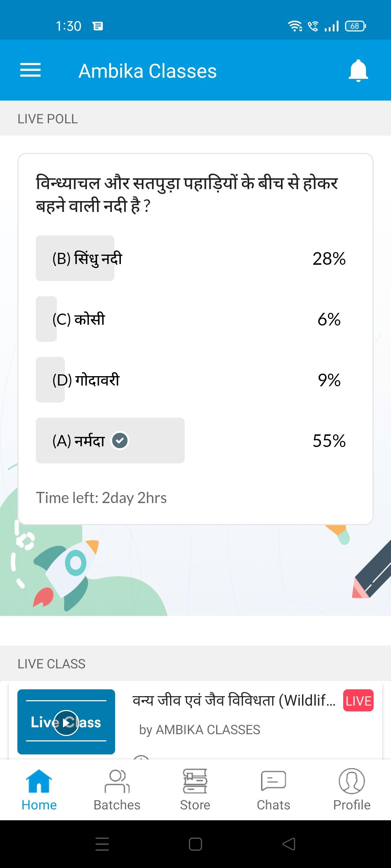The height and width of the screenshot is (868, 391).
Task: Tap the Home tab icon
Action: coord(39,781)
